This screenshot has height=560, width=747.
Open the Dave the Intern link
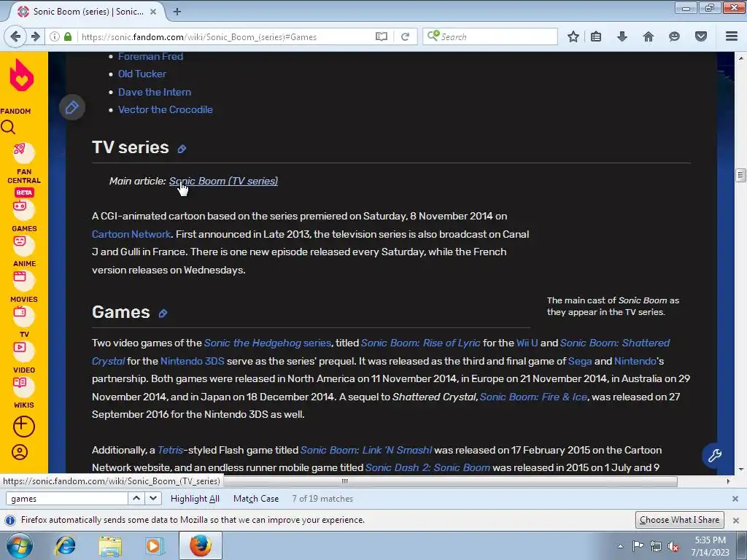tap(155, 92)
